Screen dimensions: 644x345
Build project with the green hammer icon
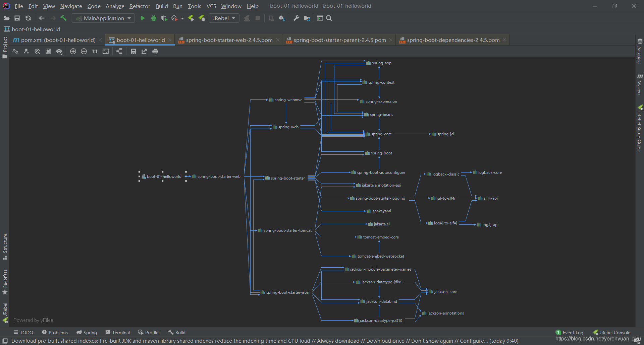coord(63,18)
